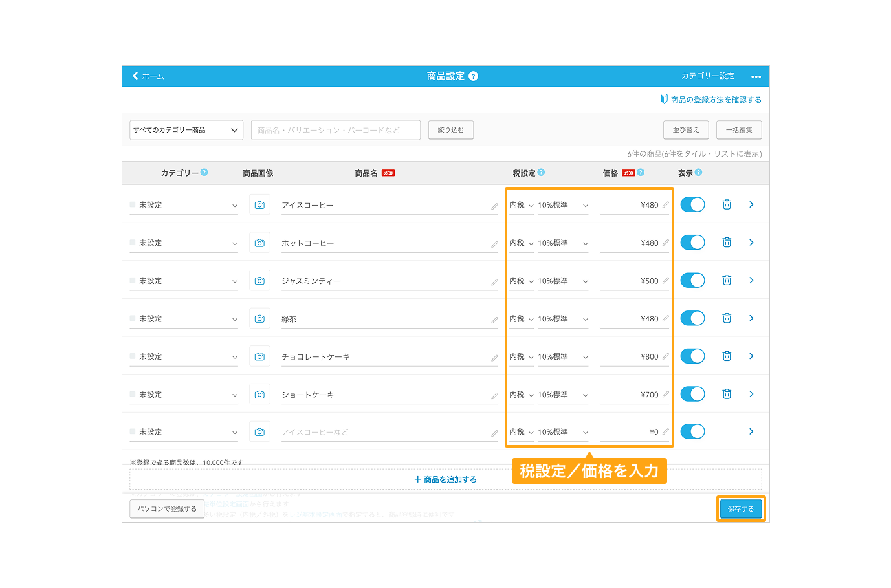Click help icon next to 商品設定 title
The height and width of the screenshot is (588, 891).
[473, 76]
